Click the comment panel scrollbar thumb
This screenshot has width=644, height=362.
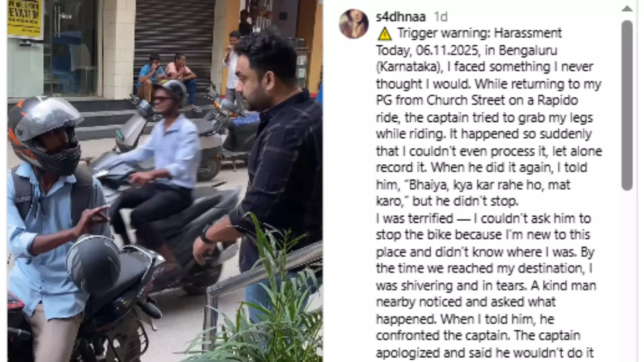tap(627, 105)
